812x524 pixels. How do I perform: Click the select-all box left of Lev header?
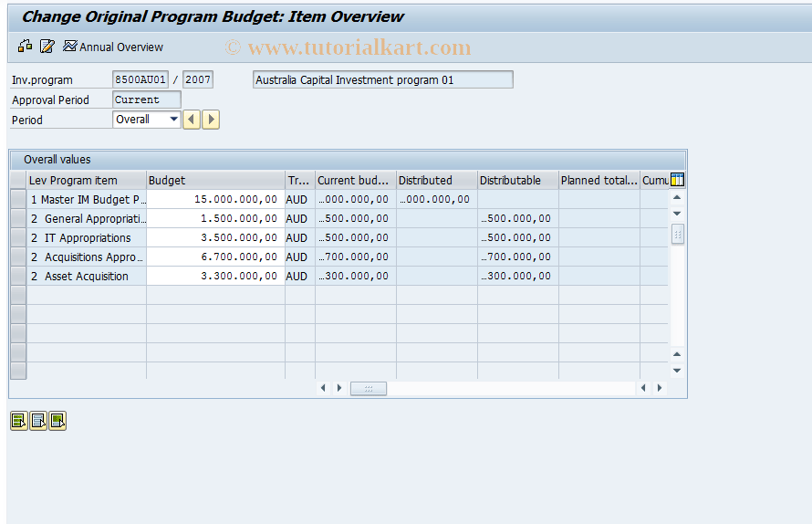pos(18,181)
